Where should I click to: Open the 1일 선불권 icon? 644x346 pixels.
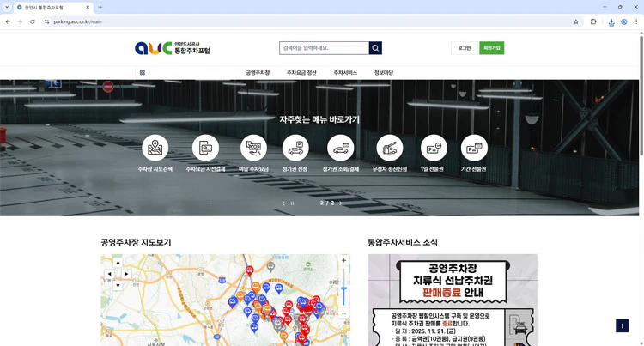tap(434, 149)
